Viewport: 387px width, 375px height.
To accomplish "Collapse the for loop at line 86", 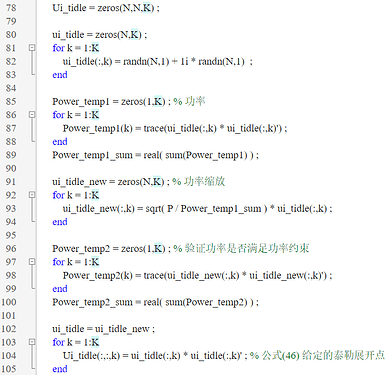I will (x=32, y=115).
